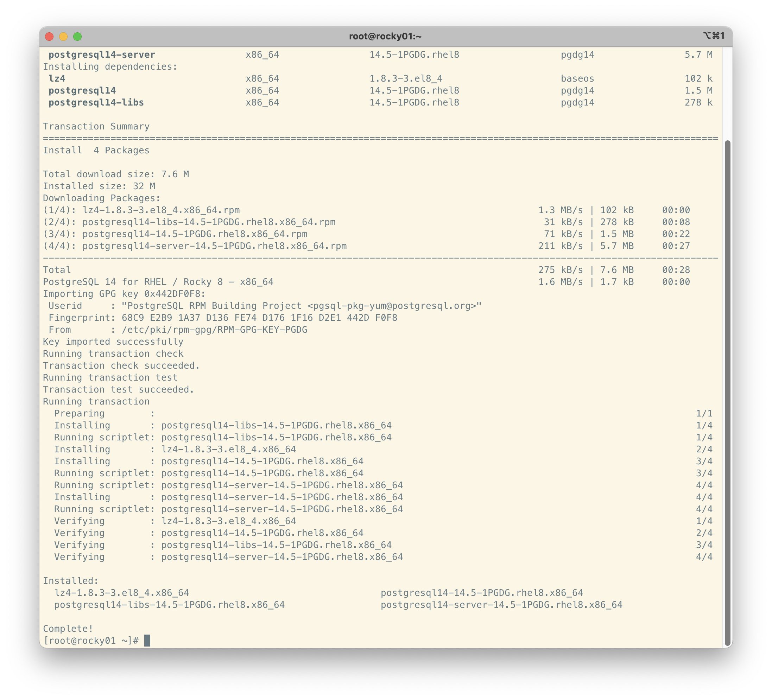The image size is (772, 700).
Task: Click the 'Transaction Summary' heading
Action: pos(96,127)
